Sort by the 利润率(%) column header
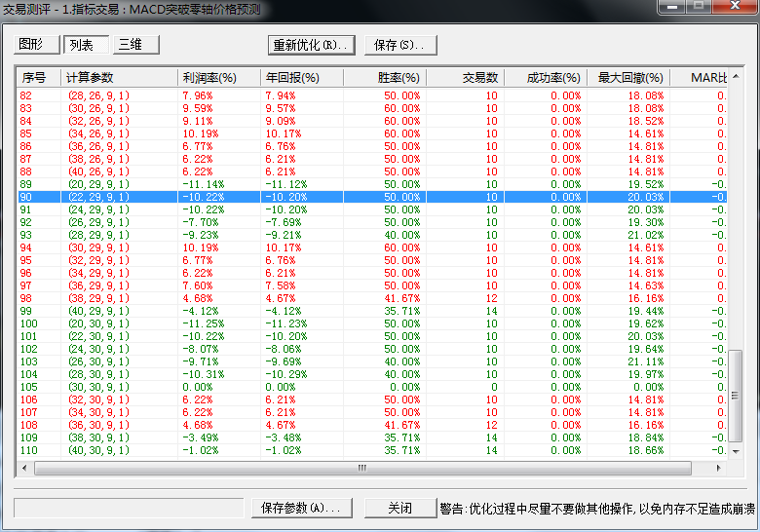760x532 pixels. (x=219, y=78)
